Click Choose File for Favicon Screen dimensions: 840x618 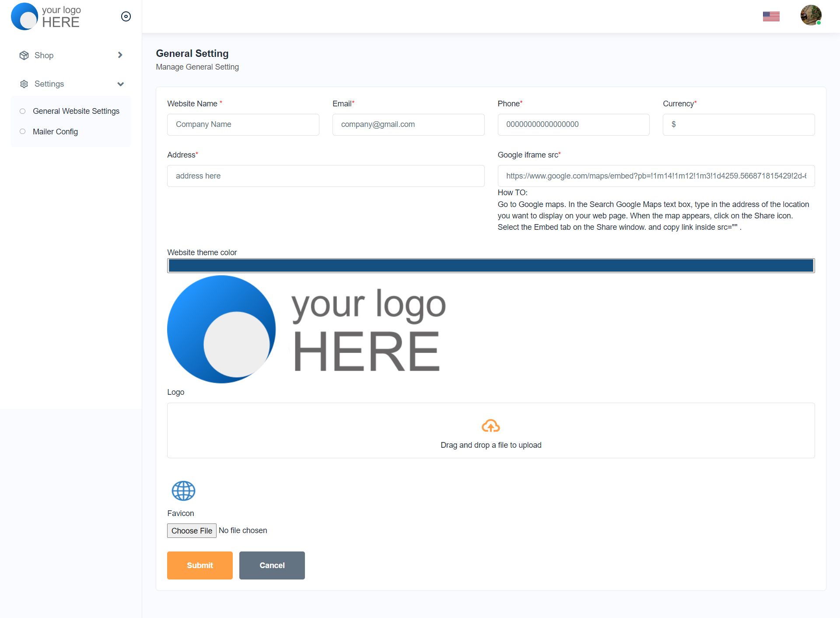click(192, 530)
